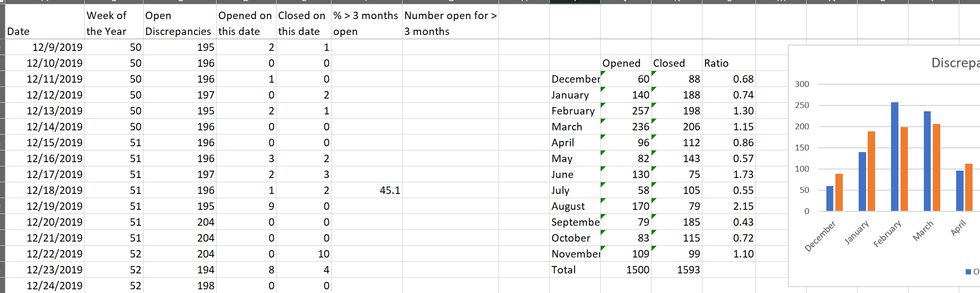The image size is (980, 293).
Task: Click the blue February bar in chart
Action: [895, 157]
